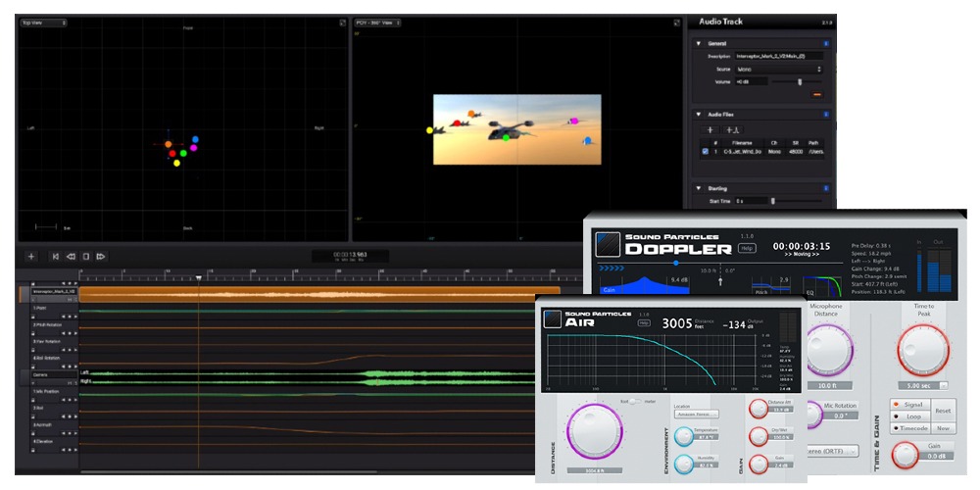This screenshot has width=980, height=490.
Task: Click the rewind transport icon
Action: pyautogui.click(x=71, y=257)
